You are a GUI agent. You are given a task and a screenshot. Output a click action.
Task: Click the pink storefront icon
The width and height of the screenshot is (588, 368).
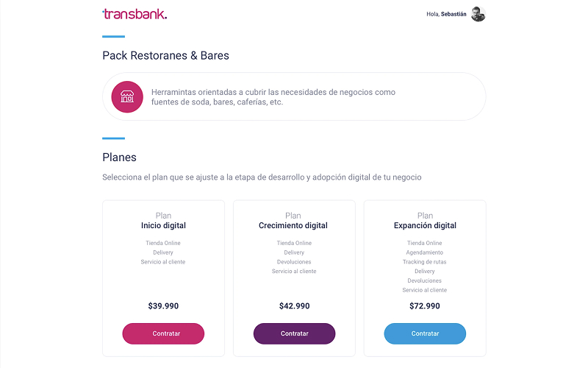tap(127, 97)
